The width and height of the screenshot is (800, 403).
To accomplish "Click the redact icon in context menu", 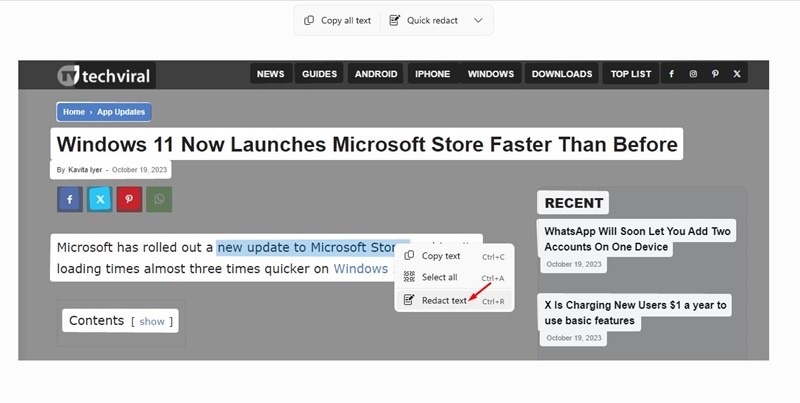I will (409, 300).
